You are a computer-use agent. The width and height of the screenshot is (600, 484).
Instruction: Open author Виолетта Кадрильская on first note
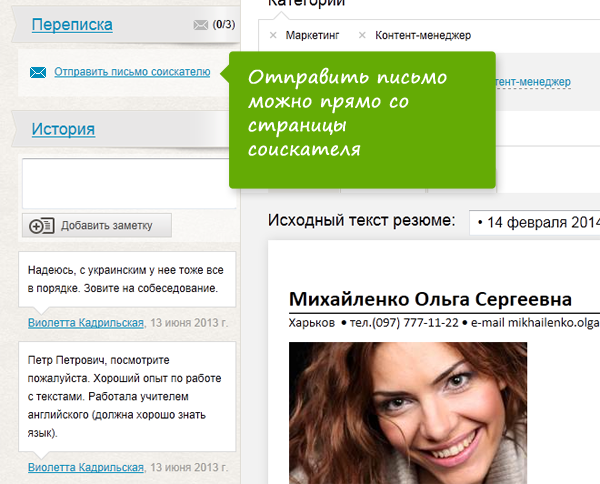click(x=86, y=323)
